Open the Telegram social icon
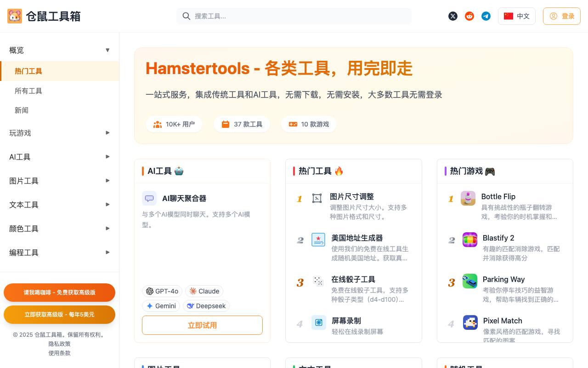Screen dimensions: 588x368 [486, 16]
